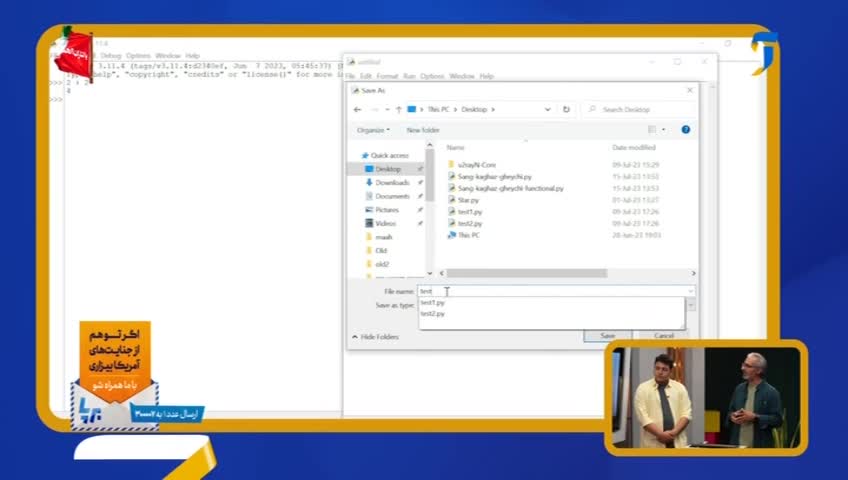Click the test1.py file icon in list
Viewport: 848px width, 480px height.
(x=451, y=211)
